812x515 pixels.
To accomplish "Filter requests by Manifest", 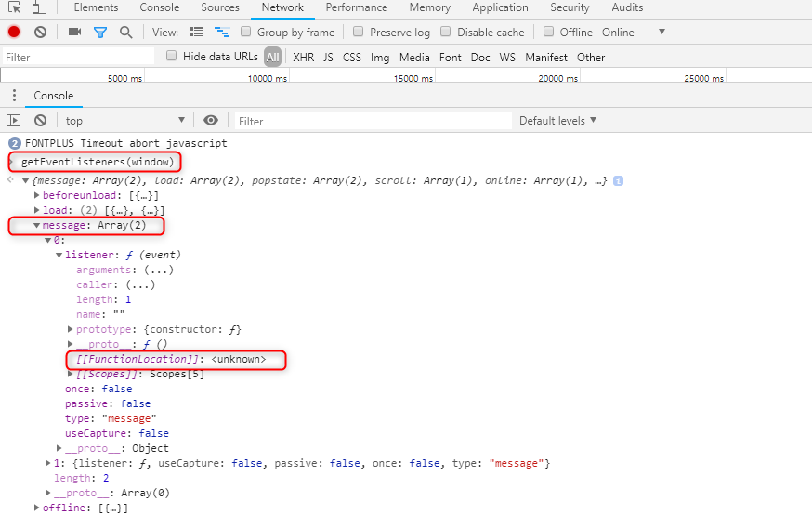I will (545, 58).
